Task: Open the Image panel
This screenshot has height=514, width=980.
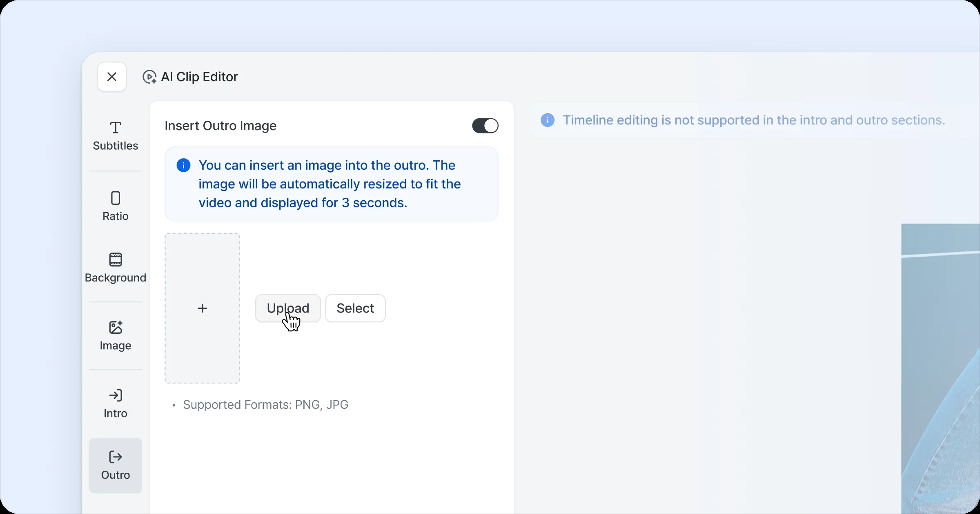Action: click(116, 335)
